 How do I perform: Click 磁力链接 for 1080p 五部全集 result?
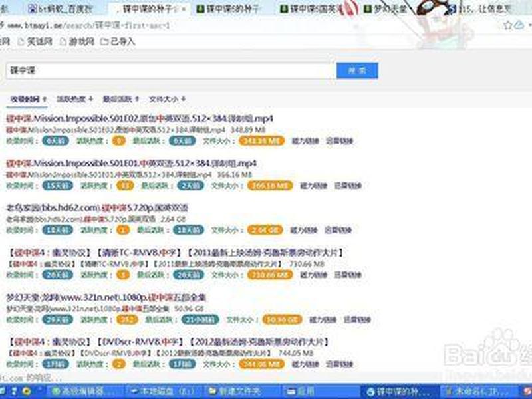[323, 320]
